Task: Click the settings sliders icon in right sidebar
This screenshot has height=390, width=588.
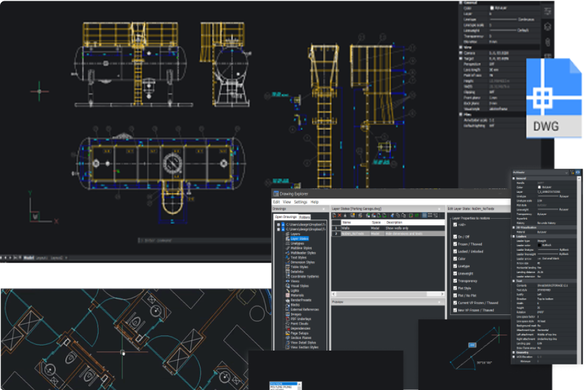Action: [x=547, y=11]
